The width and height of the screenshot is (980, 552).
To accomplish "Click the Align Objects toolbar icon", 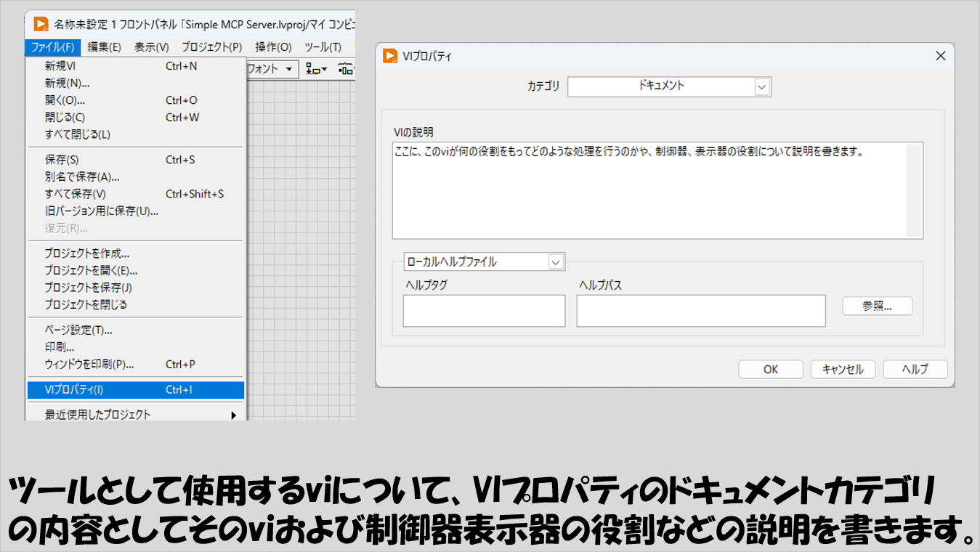I will coord(316,69).
